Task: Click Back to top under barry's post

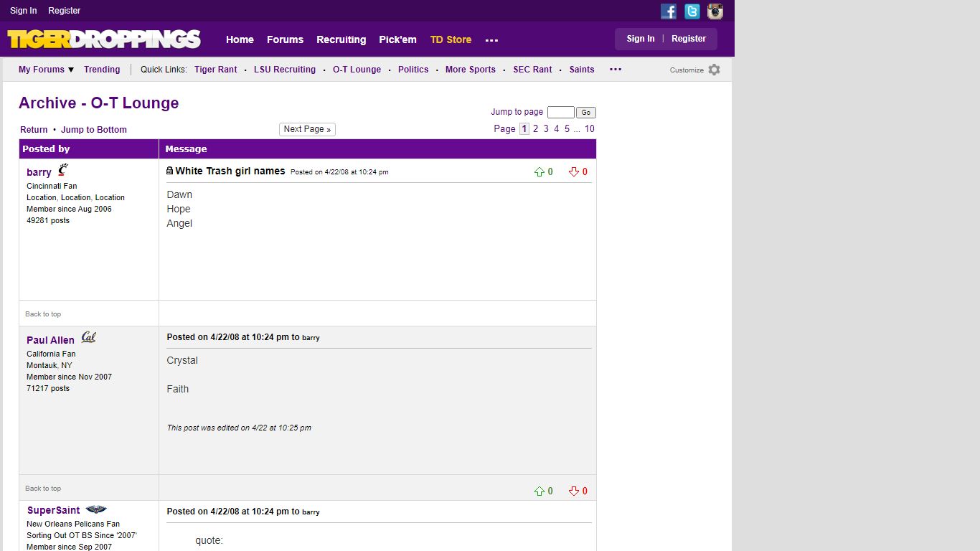Action: point(43,314)
